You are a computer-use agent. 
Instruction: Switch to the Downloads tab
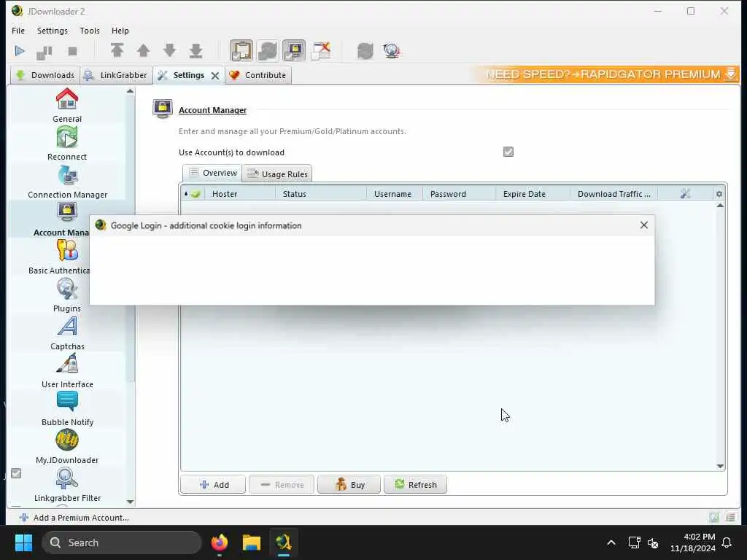pos(45,75)
